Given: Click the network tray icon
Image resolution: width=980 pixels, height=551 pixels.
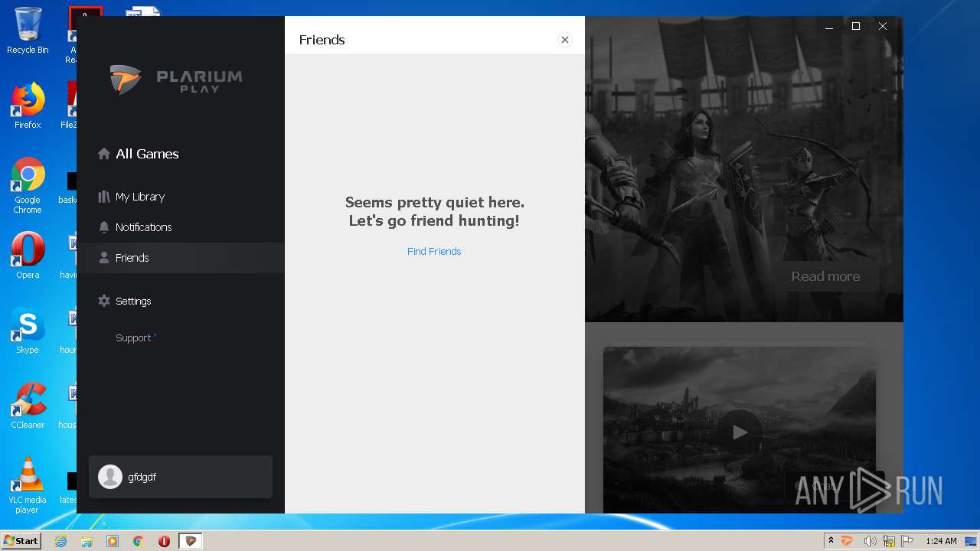Looking at the screenshot, I should pyautogui.click(x=889, y=541).
